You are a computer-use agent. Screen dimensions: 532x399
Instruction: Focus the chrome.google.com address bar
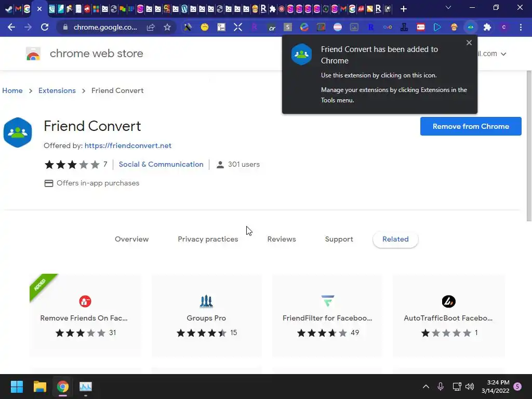[105, 27]
